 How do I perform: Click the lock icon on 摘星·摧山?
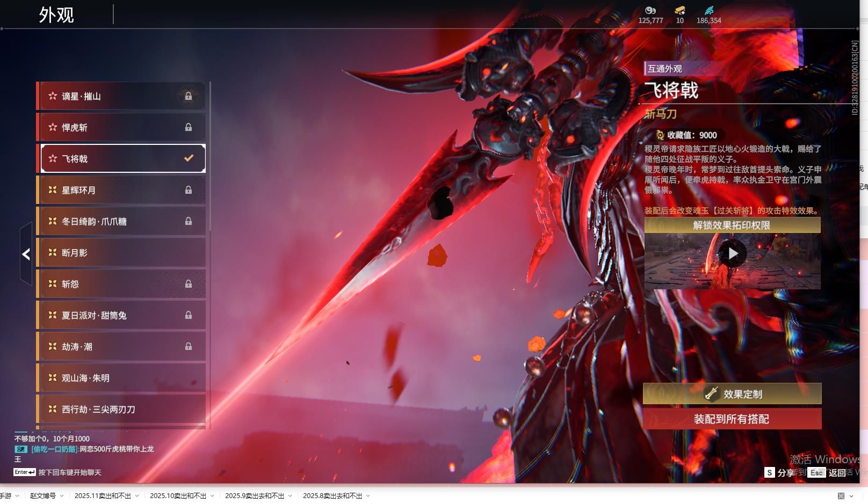[x=189, y=96]
